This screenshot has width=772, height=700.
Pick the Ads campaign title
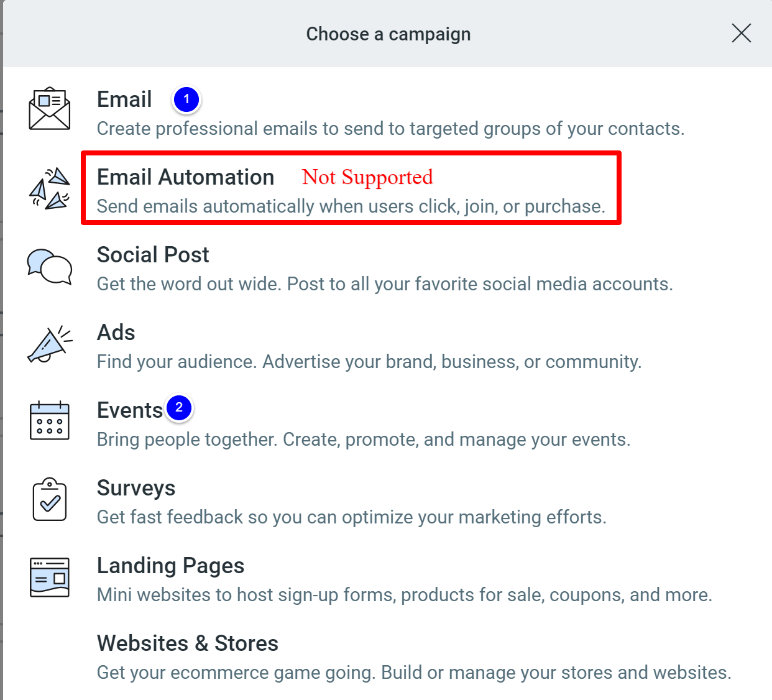pos(116,333)
